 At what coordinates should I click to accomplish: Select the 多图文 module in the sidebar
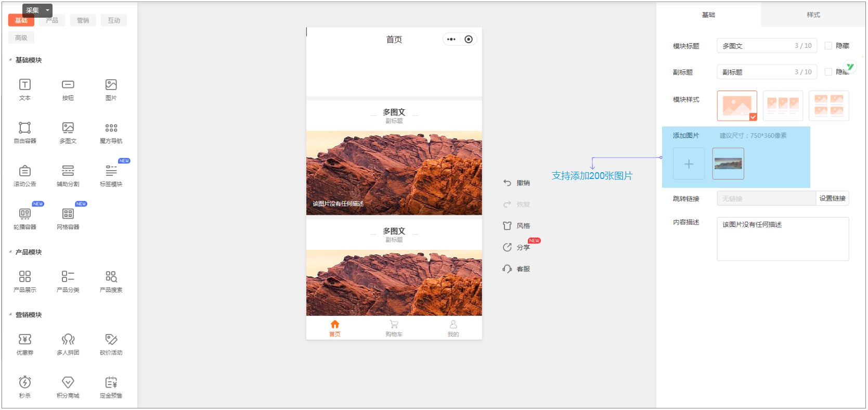point(68,128)
